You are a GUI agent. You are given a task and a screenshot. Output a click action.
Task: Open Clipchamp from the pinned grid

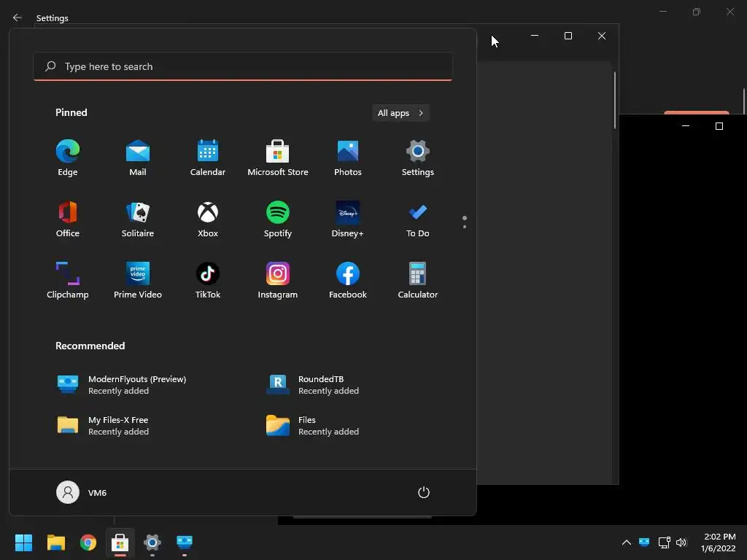[68, 281]
